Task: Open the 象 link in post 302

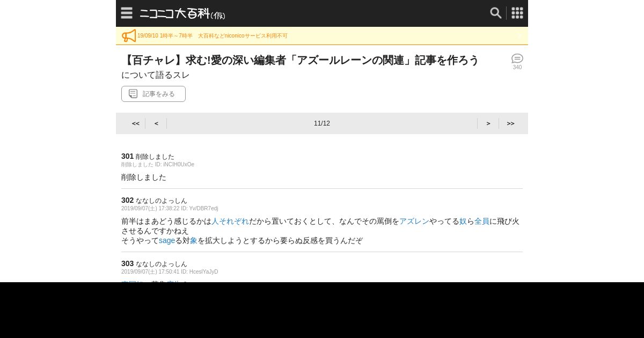Action: click(x=194, y=240)
